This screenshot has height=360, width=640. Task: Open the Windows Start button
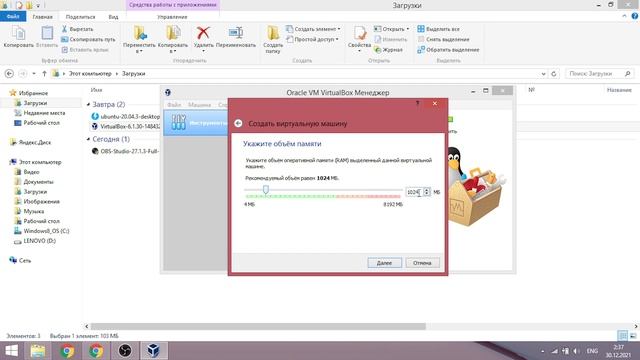tap(11, 351)
